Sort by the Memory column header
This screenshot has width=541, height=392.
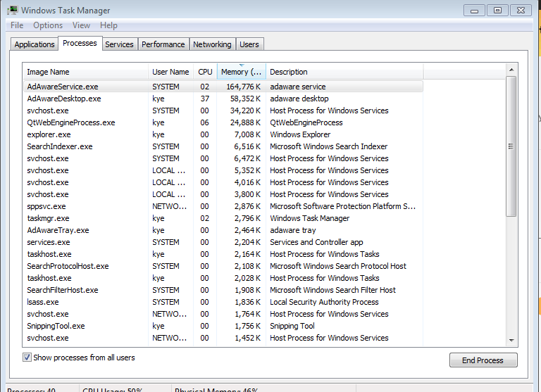tap(240, 72)
